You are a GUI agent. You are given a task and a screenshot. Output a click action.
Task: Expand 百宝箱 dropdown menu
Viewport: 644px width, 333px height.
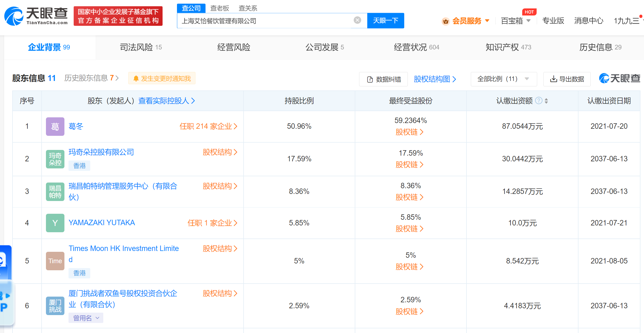528,21
